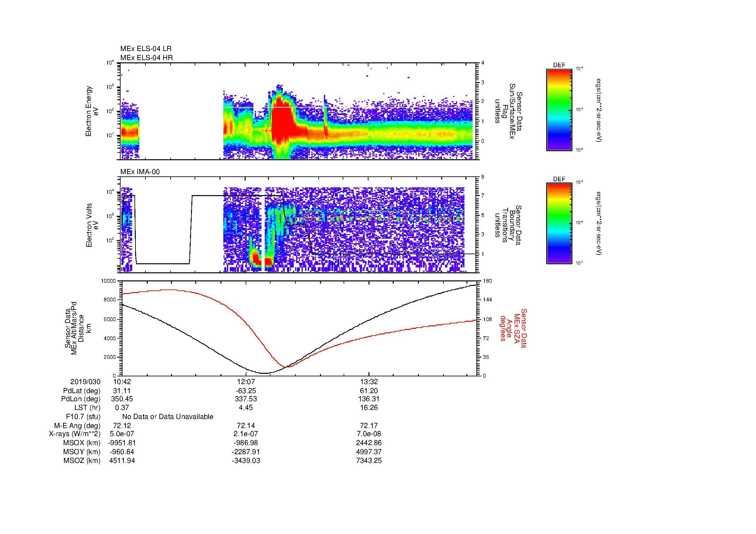
Task: Click the 'MEx ELS-04 LR' plot title
Action: [146, 49]
